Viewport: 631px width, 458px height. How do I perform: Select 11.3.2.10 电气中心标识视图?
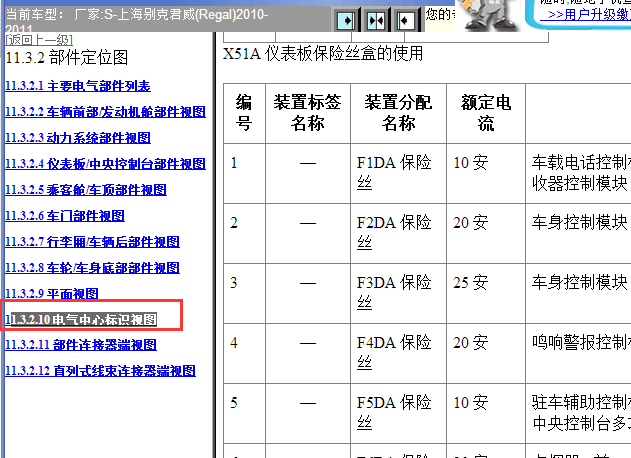point(81,320)
